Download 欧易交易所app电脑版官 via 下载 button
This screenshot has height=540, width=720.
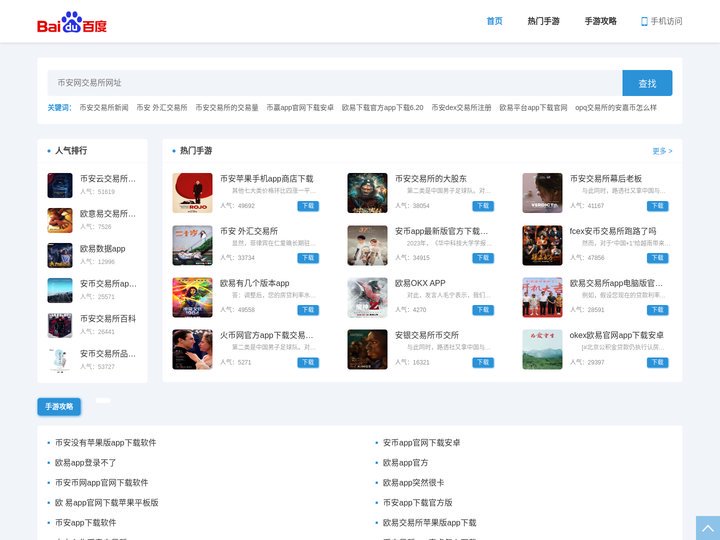pos(658,310)
